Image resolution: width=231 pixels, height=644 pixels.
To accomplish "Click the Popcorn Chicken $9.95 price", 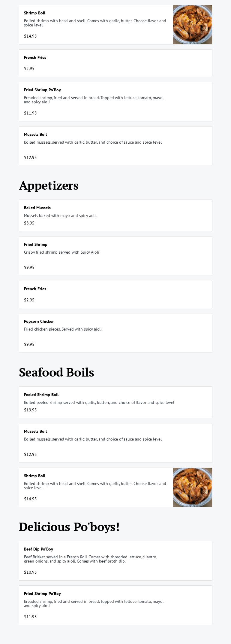I will pyautogui.click(x=29, y=344).
